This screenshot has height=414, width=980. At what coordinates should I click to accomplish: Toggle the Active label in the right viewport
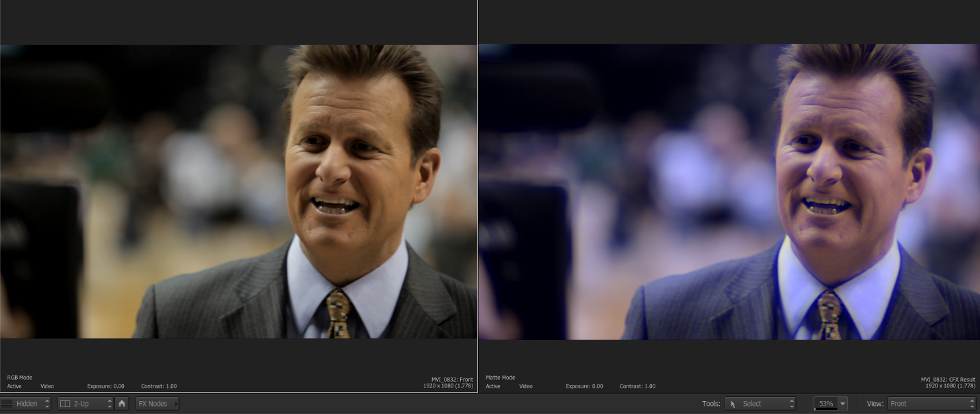pyautogui.click(x=493, y=387)
